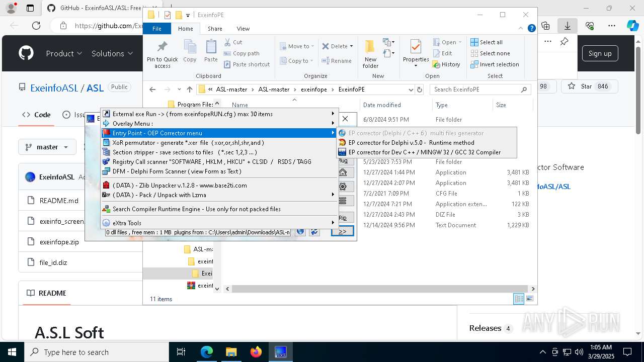The width and height of the screenshot is (644, 362).
Task: Choose XoR permutator menu entry
Action: click(x=219, y=143)
